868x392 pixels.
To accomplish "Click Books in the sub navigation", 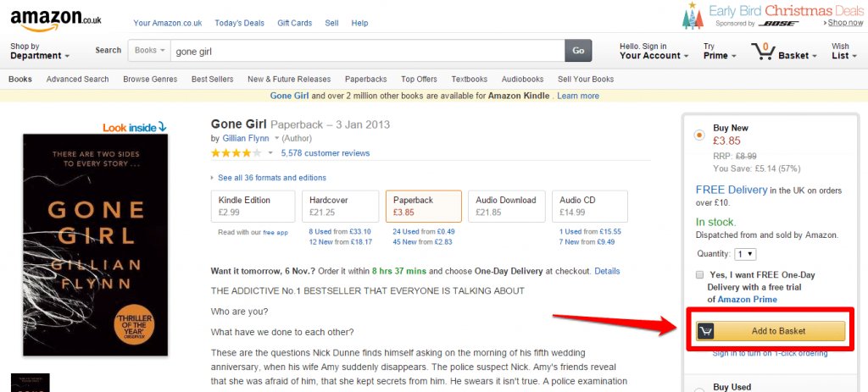I will pos(20,79).
